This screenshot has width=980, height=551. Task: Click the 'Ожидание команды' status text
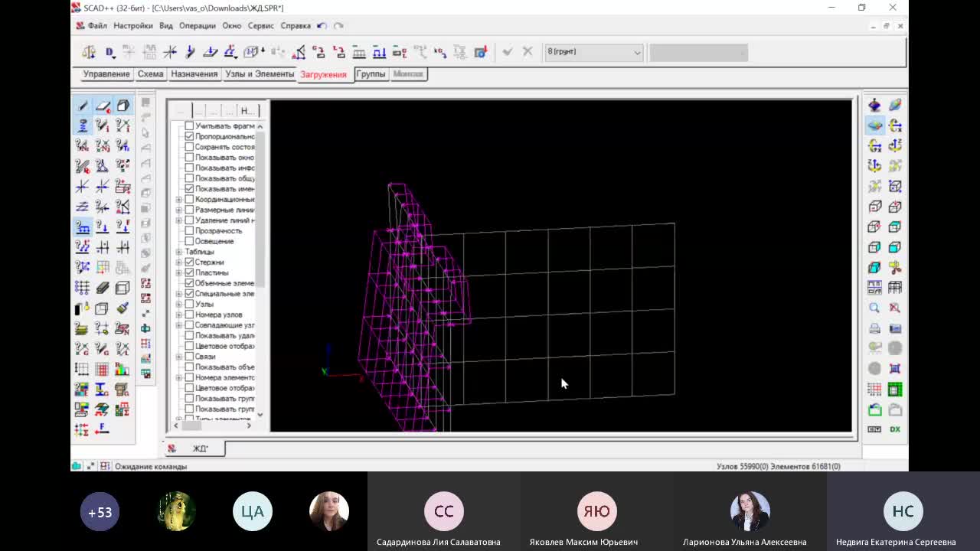point(151,466)
